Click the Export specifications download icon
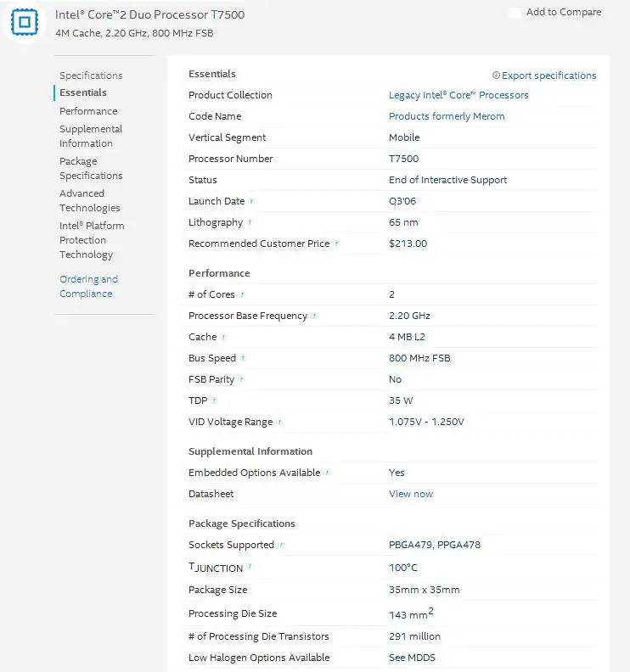630x672 pixels. point(496,76)
